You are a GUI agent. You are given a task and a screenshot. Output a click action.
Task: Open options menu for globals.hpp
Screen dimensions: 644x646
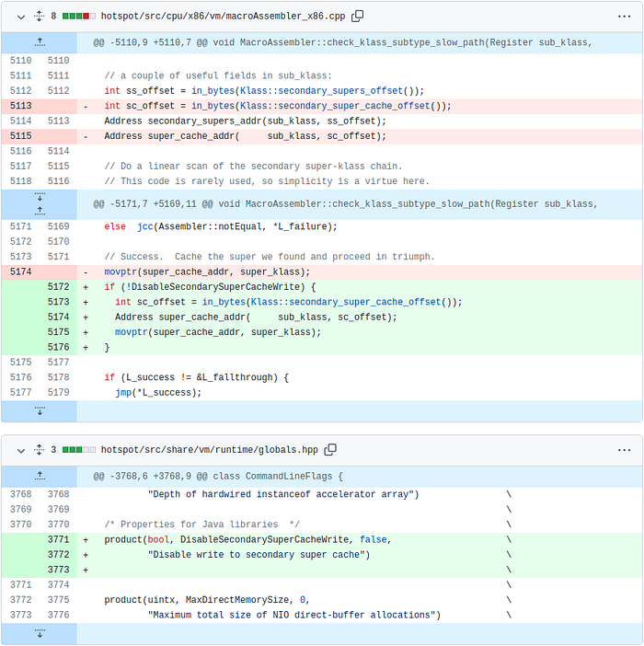[624, 450]
